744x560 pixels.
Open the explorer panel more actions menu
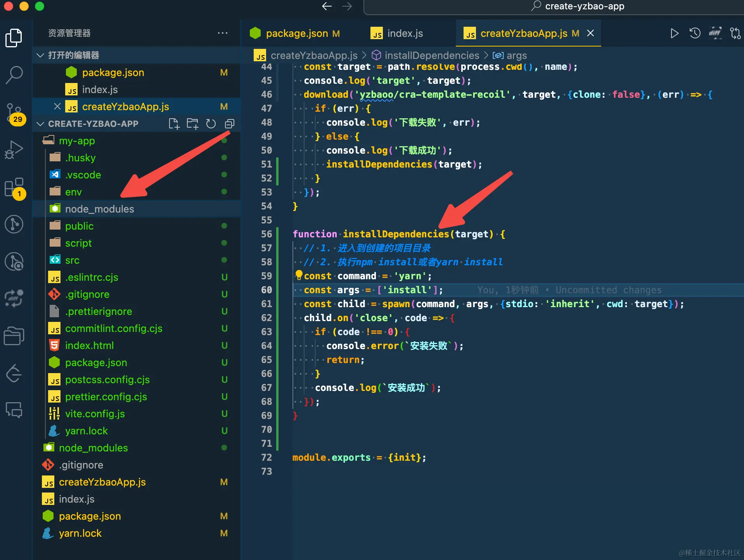[223, 33]
